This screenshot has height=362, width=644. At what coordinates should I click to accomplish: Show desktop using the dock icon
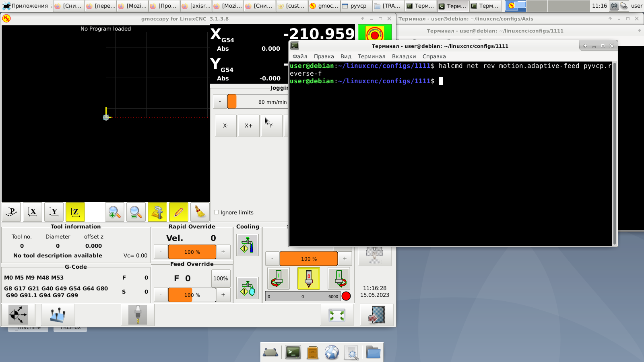pos(270,353)
